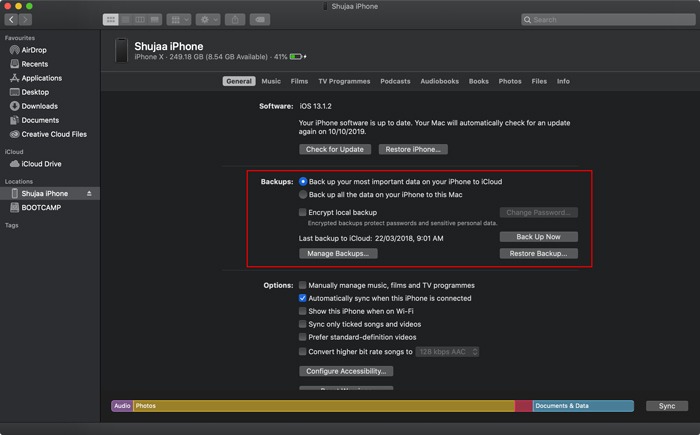
Task: Click the Back Up Now button
Action: point(539,237)
